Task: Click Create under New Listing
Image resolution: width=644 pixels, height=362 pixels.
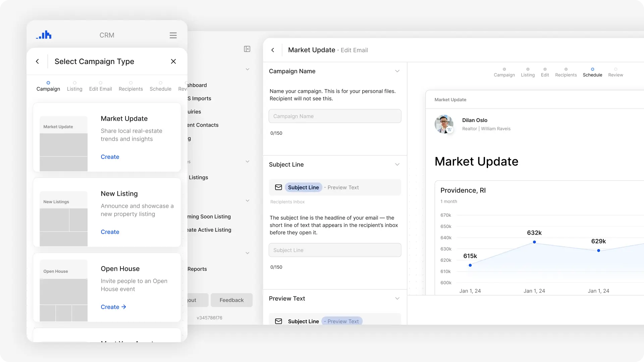Action: point(110,232)
